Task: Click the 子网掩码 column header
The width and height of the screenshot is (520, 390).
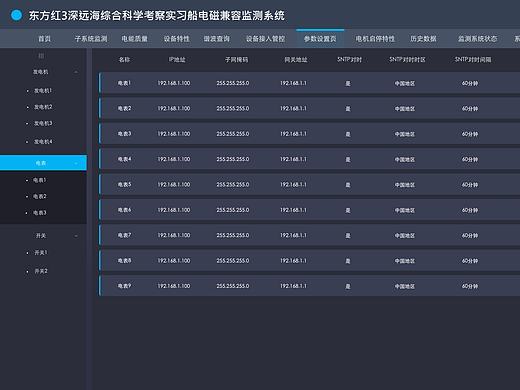Action: [236, 60]
